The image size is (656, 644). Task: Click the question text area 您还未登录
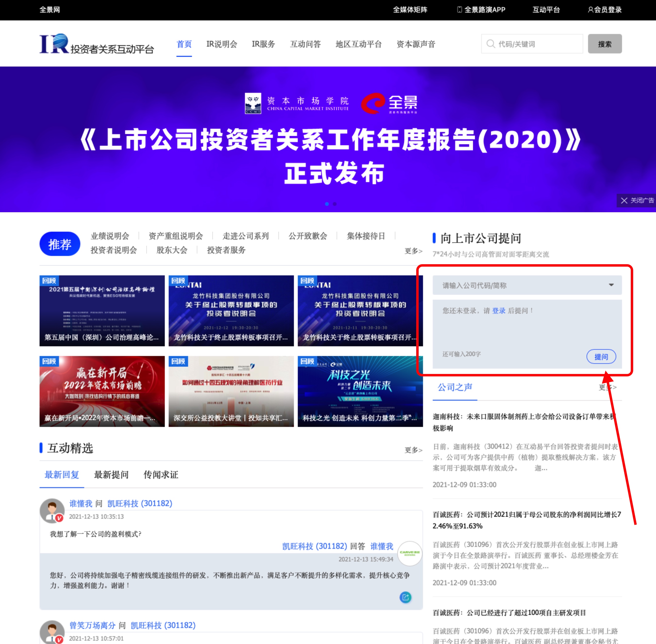tap(527, 334)
